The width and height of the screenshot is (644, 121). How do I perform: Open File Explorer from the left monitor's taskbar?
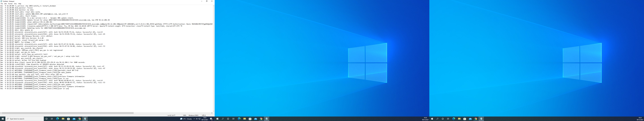click(63, 119)
